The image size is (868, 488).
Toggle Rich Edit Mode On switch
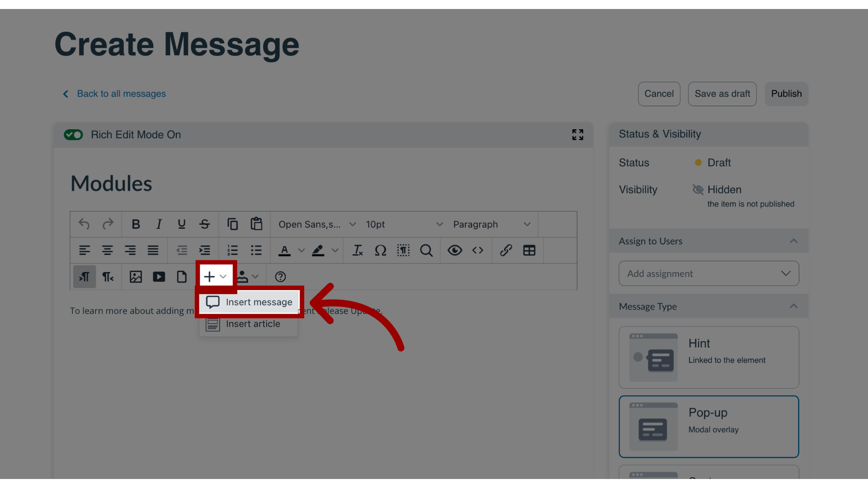72,134
